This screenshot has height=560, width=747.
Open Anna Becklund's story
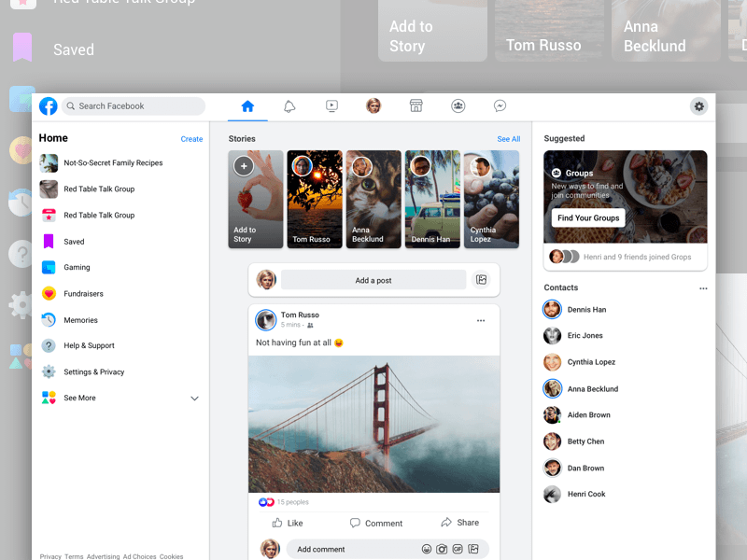click(x=373, y=199)
